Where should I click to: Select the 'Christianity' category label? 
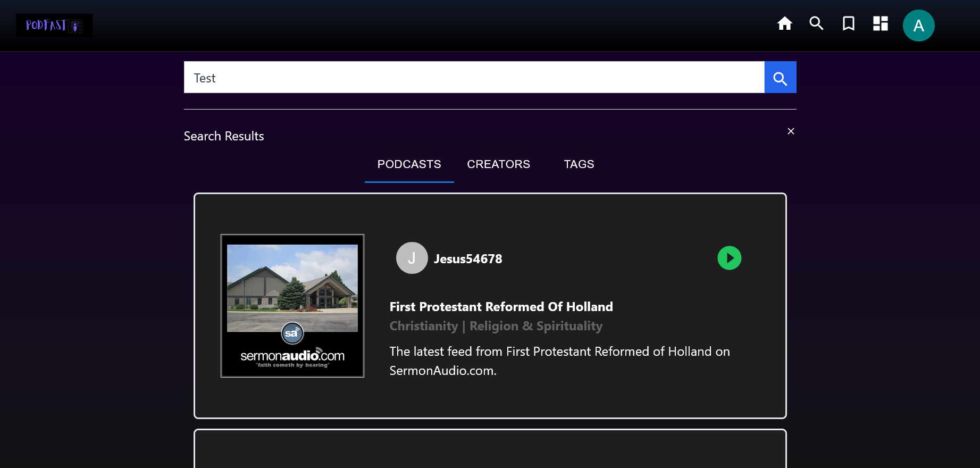pyautogui.click(x=423, y=326)
